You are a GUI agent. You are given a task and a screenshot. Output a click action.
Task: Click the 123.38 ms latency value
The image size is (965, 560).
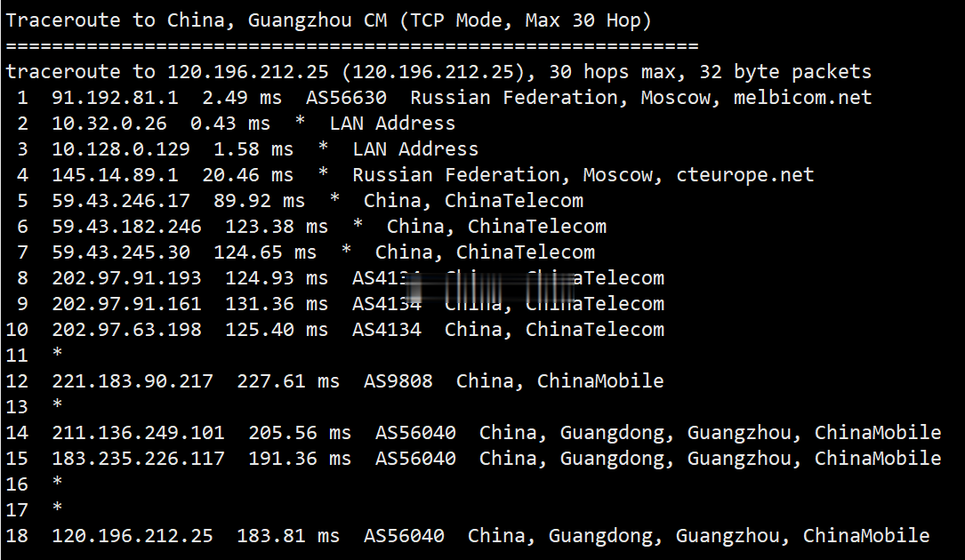tap(277, 227)
